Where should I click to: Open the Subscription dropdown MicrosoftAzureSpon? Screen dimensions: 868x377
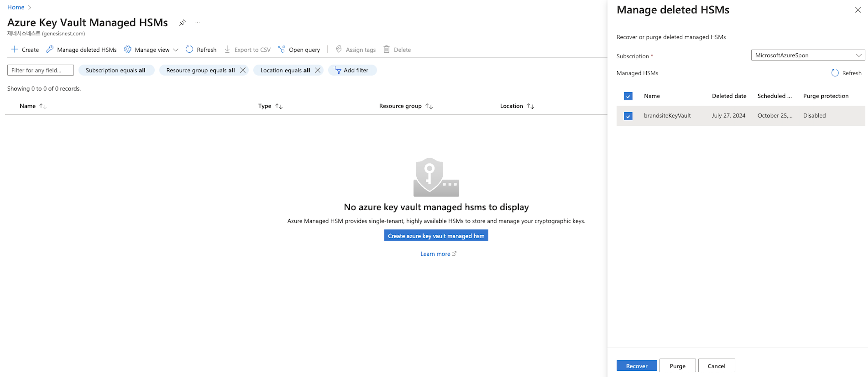pos(808,55)
